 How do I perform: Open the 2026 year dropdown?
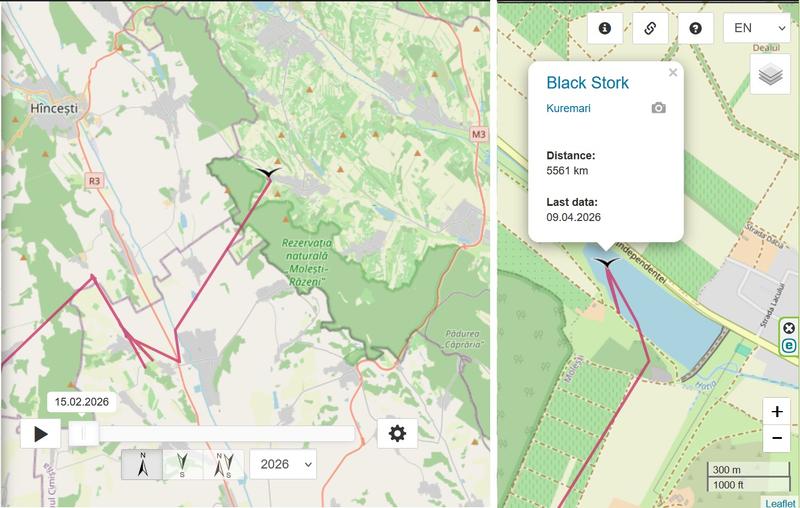(283, 464)
